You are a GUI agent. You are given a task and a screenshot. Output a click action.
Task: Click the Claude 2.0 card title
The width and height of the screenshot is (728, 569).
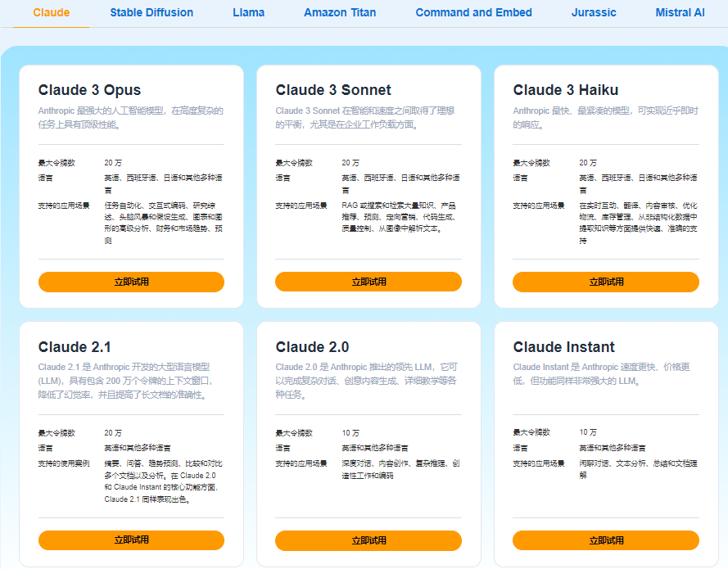click(x=312, y=347)
